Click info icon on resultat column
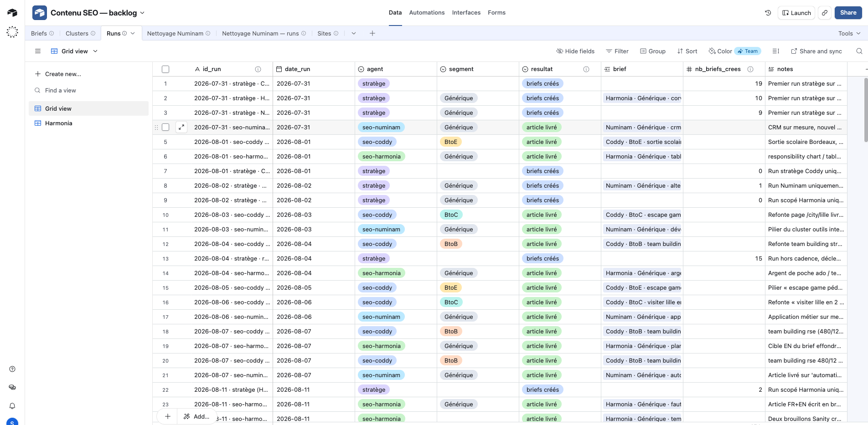The width and height of the screenshot is (868, 425). pyautogui.click(x=586, y=69)
